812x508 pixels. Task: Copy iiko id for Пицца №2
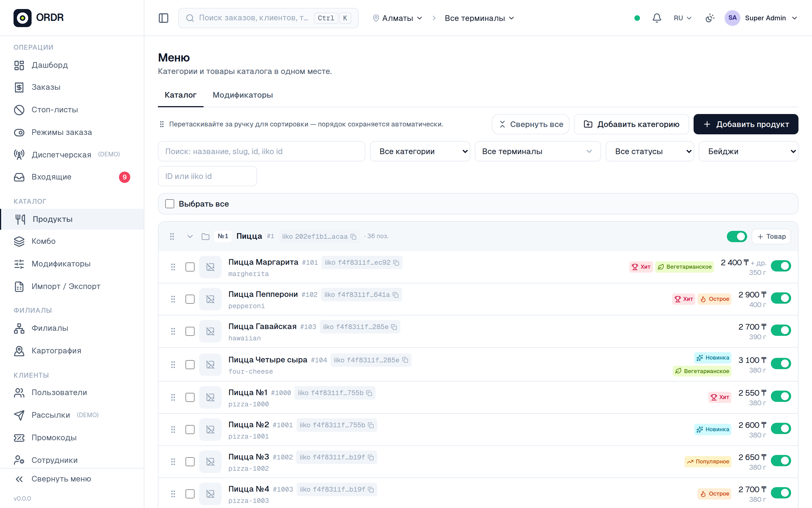tap(371, 425)
